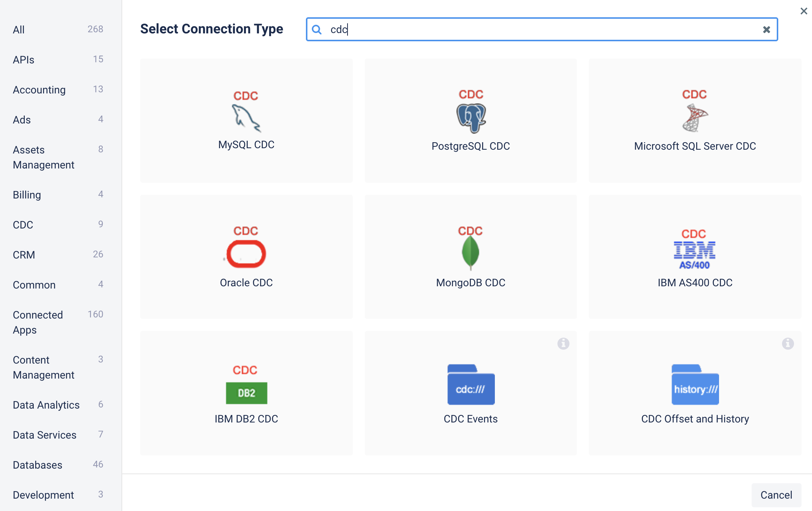Screen dimensions: 812x511
Task: Show info for CDC Offset and History
Action: [x=788, y=343]
